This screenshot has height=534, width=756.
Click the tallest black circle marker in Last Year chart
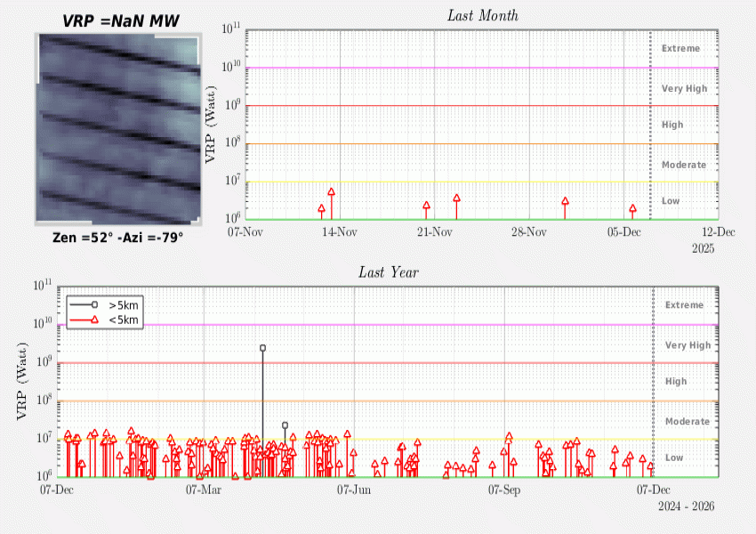coord(262,348)
